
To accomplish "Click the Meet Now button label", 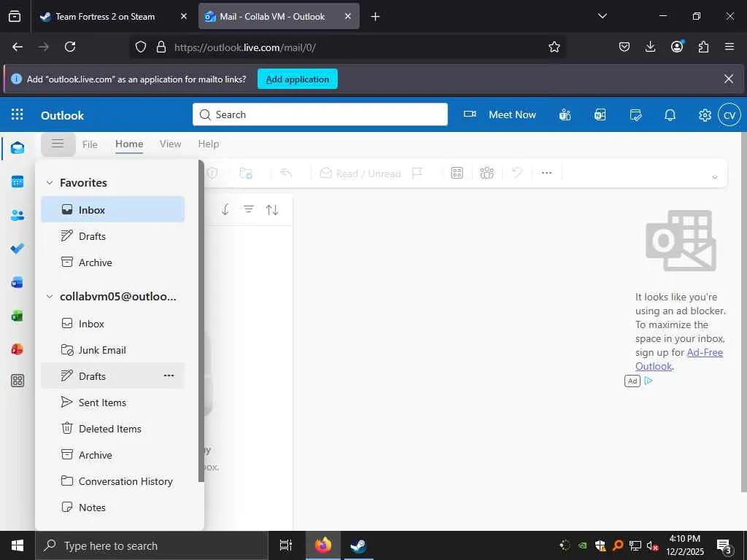I will pyautogui.click(x=512, y=114).
